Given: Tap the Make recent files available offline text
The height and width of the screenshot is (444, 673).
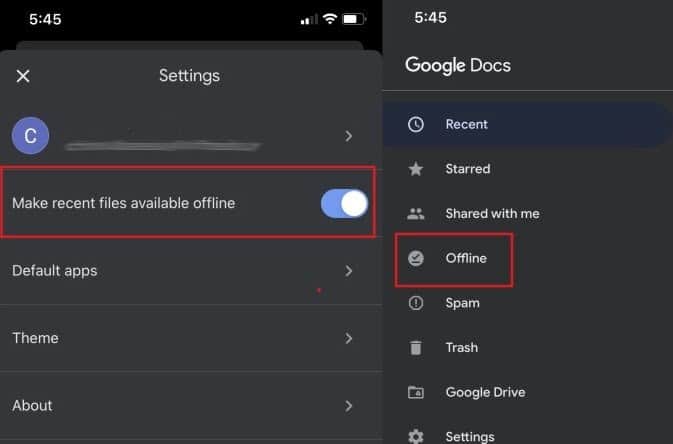Looking at the screenshot, I should (x=124, y=203).
